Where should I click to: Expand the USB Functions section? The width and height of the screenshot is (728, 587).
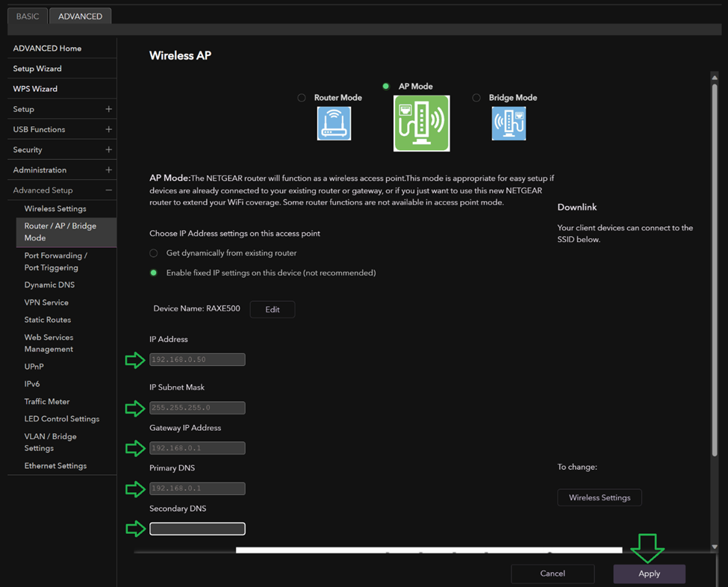click(x=108, y=129)
